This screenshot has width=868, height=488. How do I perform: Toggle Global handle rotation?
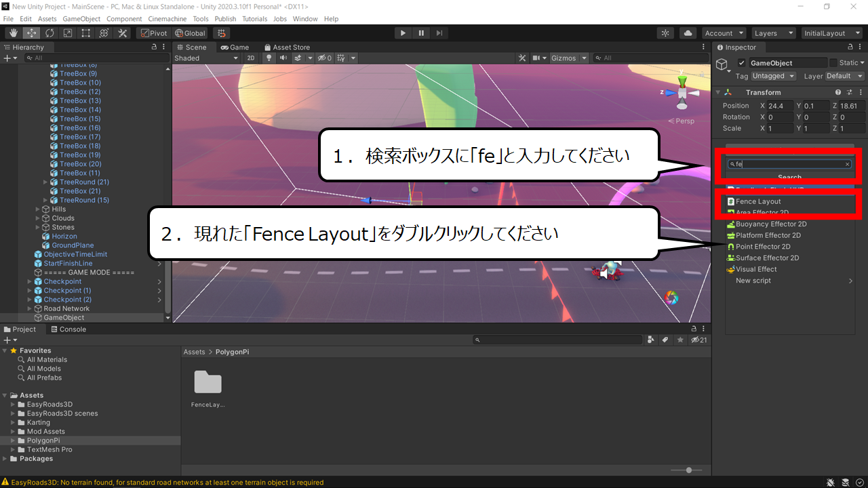point(190,33)
